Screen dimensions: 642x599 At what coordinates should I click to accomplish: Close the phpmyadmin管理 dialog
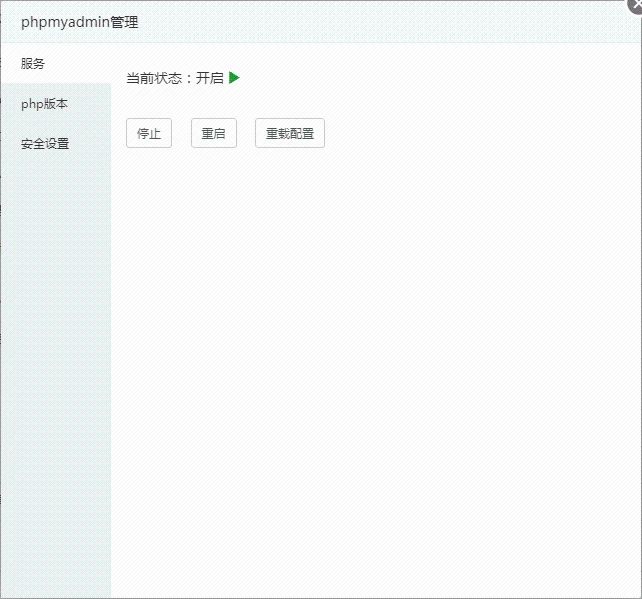pos(635,5)
